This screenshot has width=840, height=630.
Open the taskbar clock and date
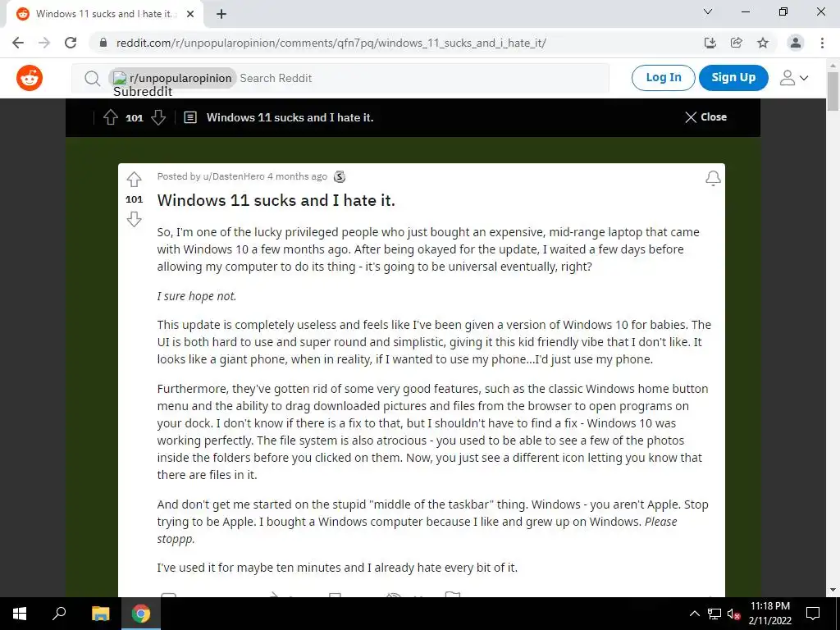coord(769,614)
